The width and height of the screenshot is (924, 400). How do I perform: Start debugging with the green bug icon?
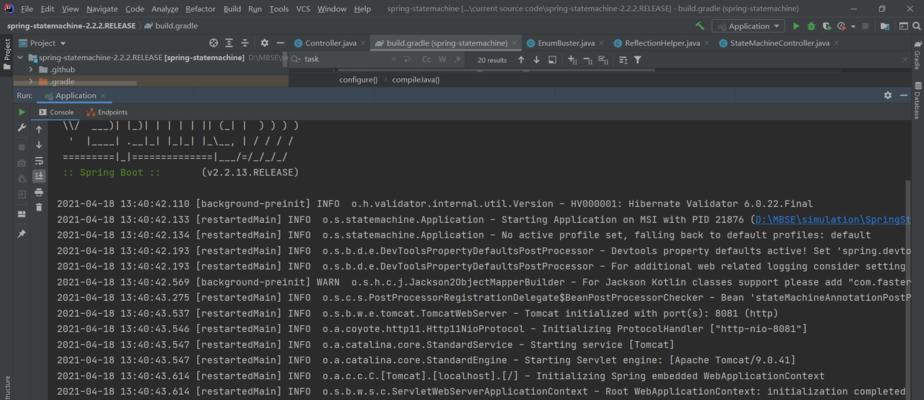pyautogui.click(x=811, y=26)
